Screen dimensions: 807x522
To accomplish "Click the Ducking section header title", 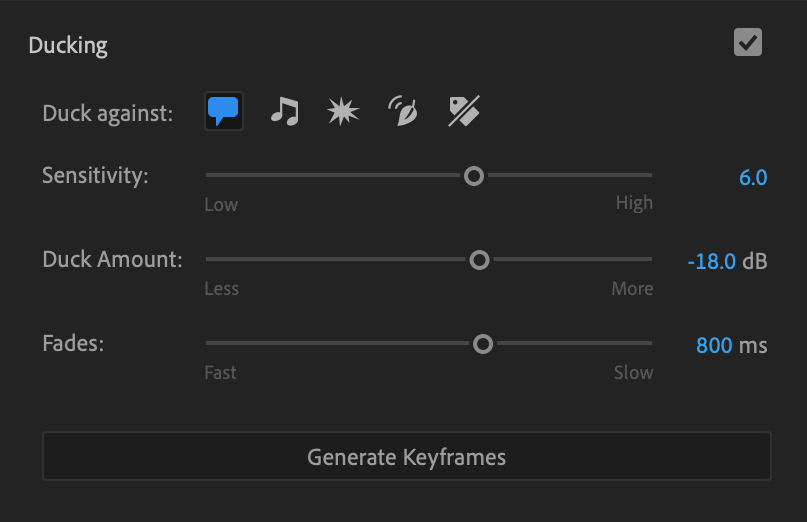I will point(68,45).
